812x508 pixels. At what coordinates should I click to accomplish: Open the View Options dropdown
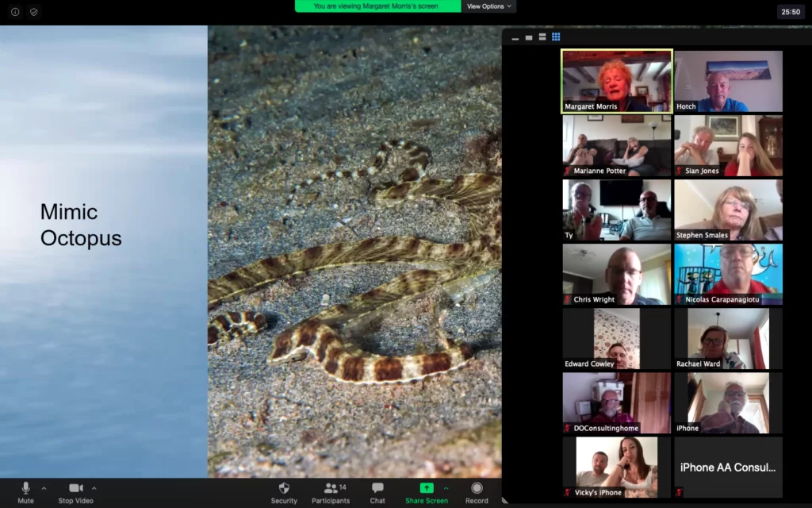pos(488,6)
